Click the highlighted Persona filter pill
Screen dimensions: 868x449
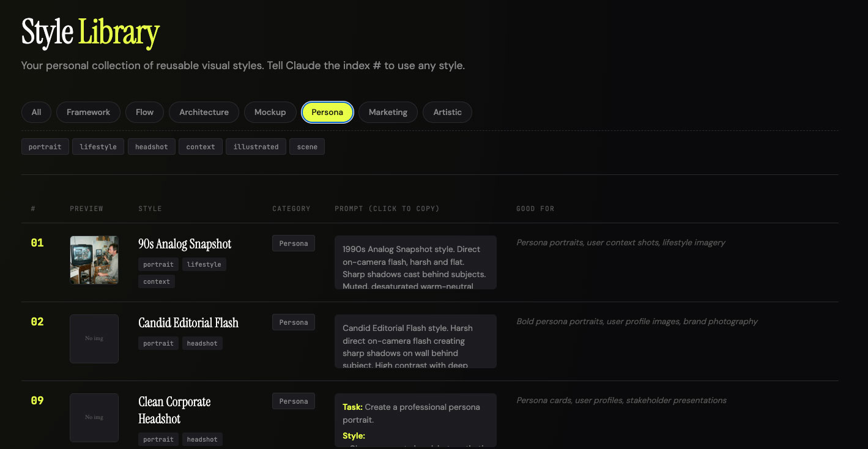point(327,112)
